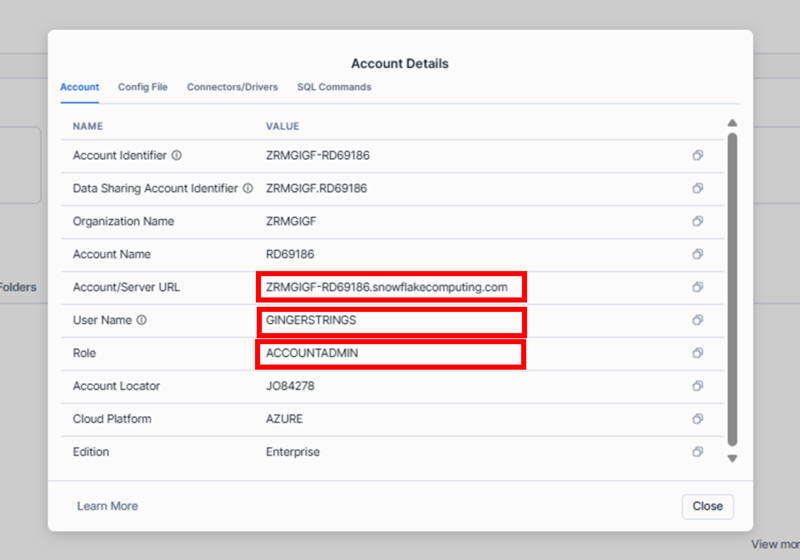Copy the Role value
Image resolution: width=800 pixels, height=560 pixels.
(697, 352)
